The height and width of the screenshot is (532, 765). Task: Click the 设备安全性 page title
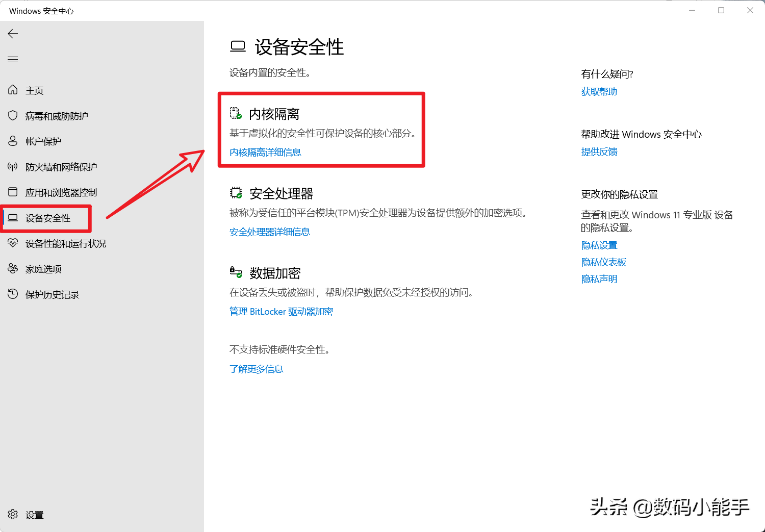click(299, 47)
